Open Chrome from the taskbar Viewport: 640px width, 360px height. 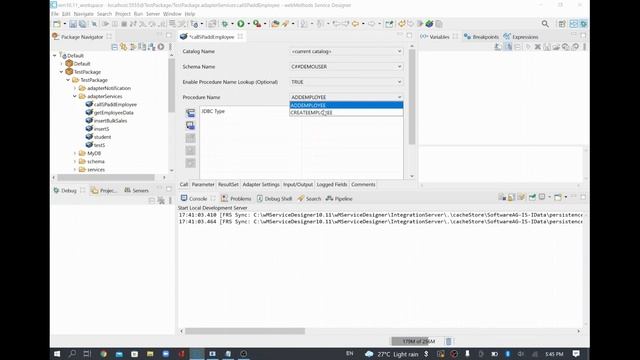(x=103, y=354)
